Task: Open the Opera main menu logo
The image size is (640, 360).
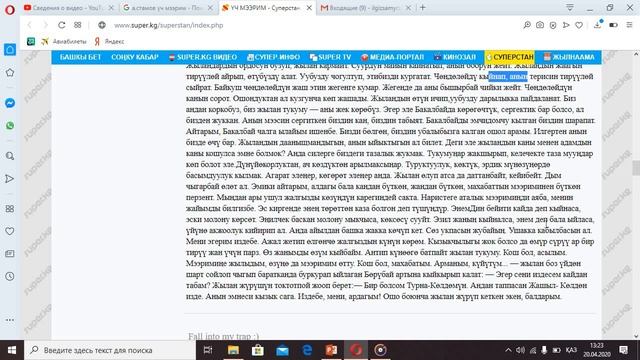Action: 9,9
